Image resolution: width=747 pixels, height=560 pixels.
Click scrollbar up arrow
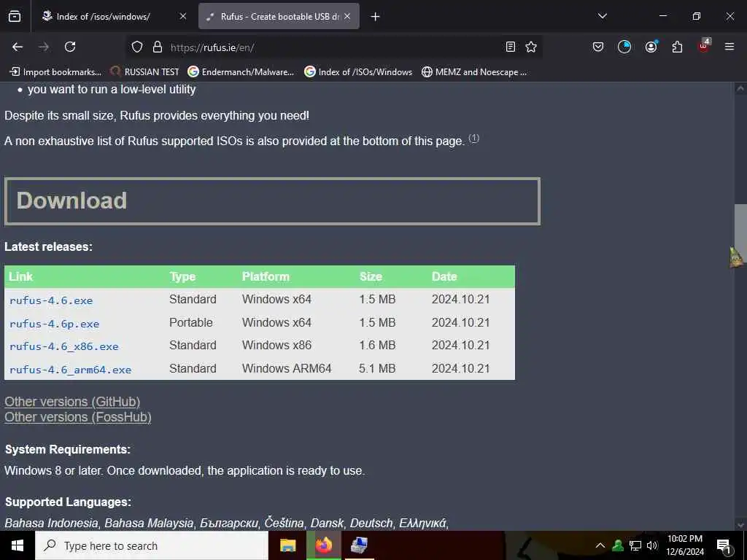point(740,88)
